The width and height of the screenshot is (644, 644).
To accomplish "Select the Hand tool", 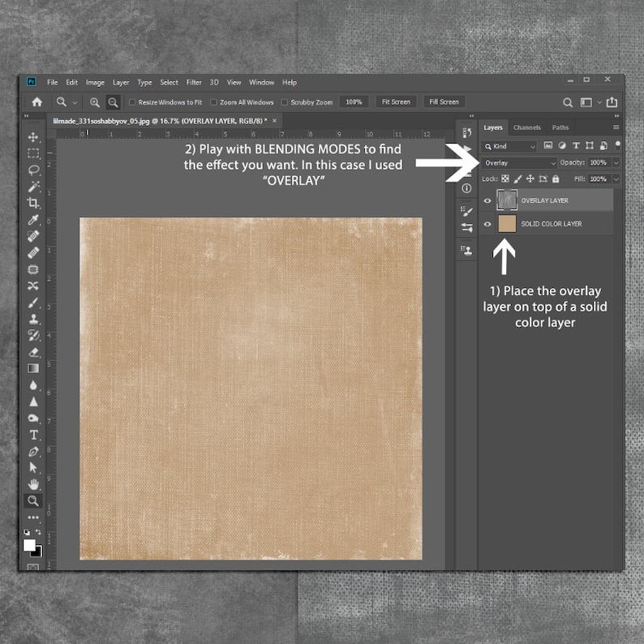I will click(x=33, y=484).
